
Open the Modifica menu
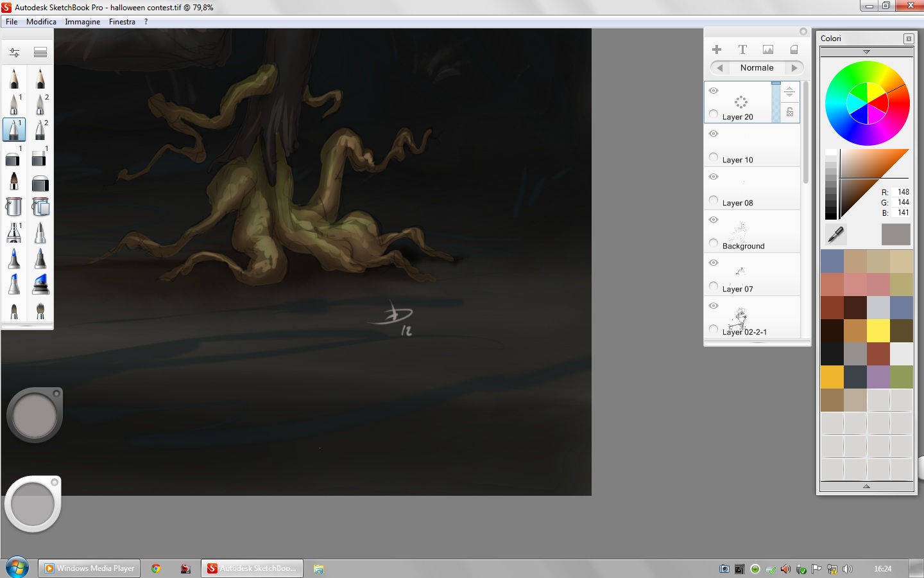(x=41, y=22)
